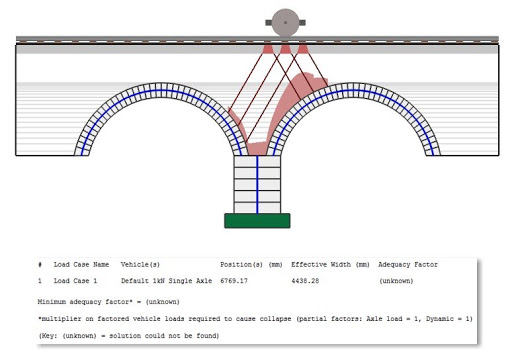Click the 'Key: (unknown)' explanation line
The height and width of the screenshot is (364, 512).
[x=129, y=336]
